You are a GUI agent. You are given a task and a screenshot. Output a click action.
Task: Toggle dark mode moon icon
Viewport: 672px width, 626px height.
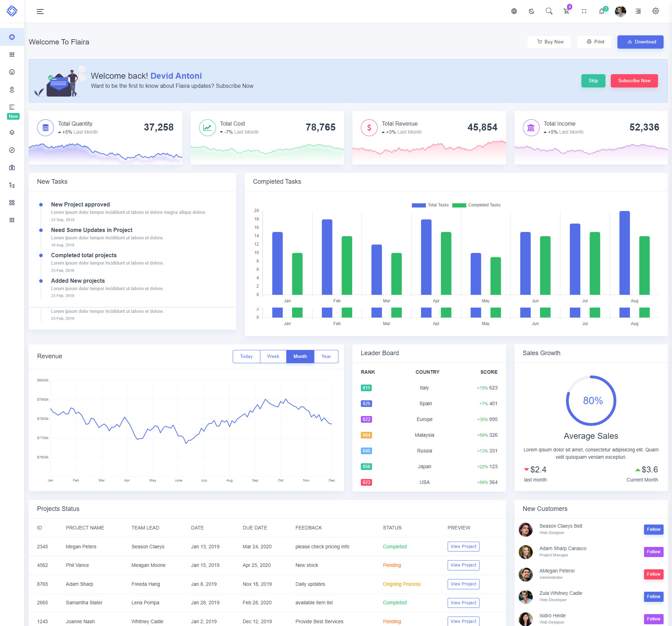coord(531,12)
